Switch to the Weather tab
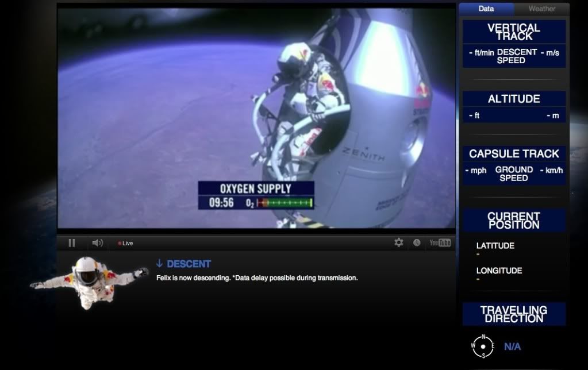 (x=541, y=9)
